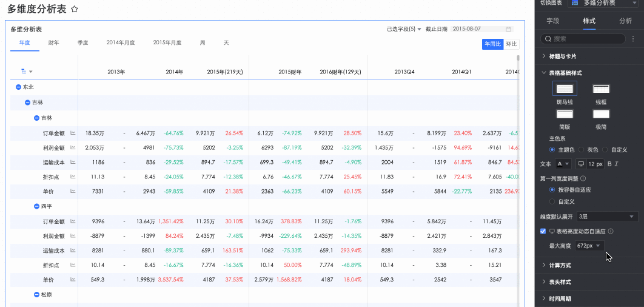Viewport: 644px width, 307px height.
Task: Select the 线框 table style thumbnail
Action: [601, 89]
